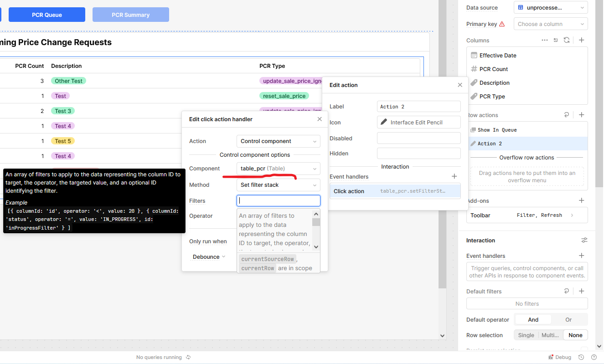Open the Method dropdown showing Set filter stack
Viewport: 604px width, 364px height.
(x=278, y=185)
